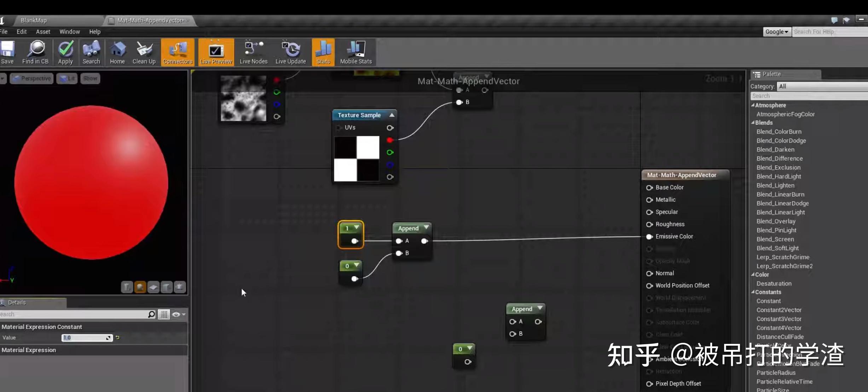Viewport: 868px width, 392px height.
Task: Collapse the Texture Sample node header
Action: coord(391,115)
